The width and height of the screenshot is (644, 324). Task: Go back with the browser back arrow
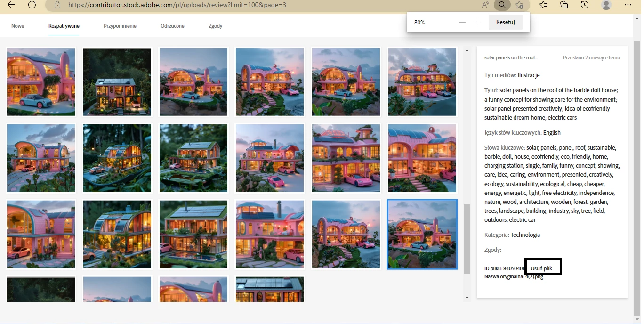(x=11, y=5)
